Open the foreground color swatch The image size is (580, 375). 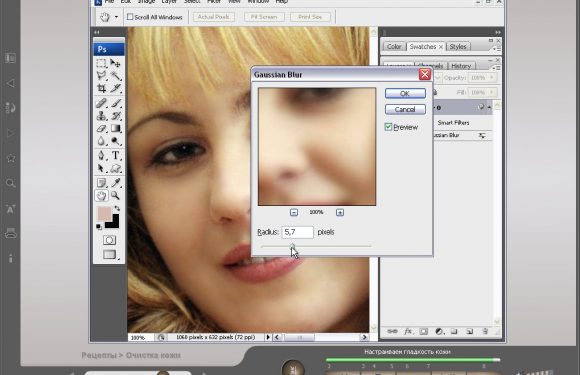(x=104, y=214)
